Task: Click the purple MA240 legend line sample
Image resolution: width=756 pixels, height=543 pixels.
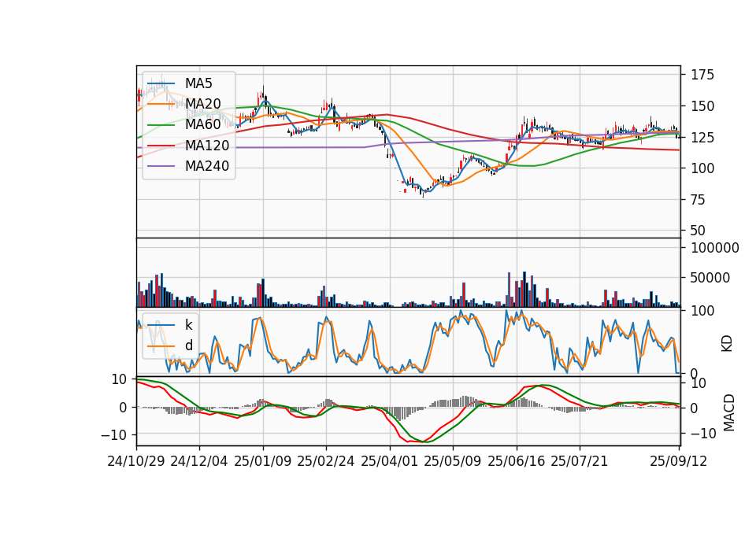Action: pyautogui.click(x=161, y=166)
